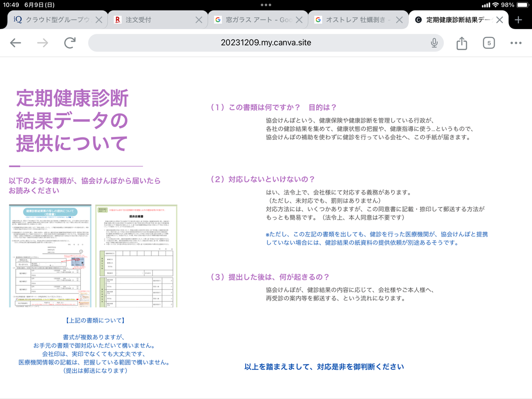Screen dimensions: 532x399
Task: Tap the browser forward arrow
Action: pyautogui.click(x=43, y=43)
